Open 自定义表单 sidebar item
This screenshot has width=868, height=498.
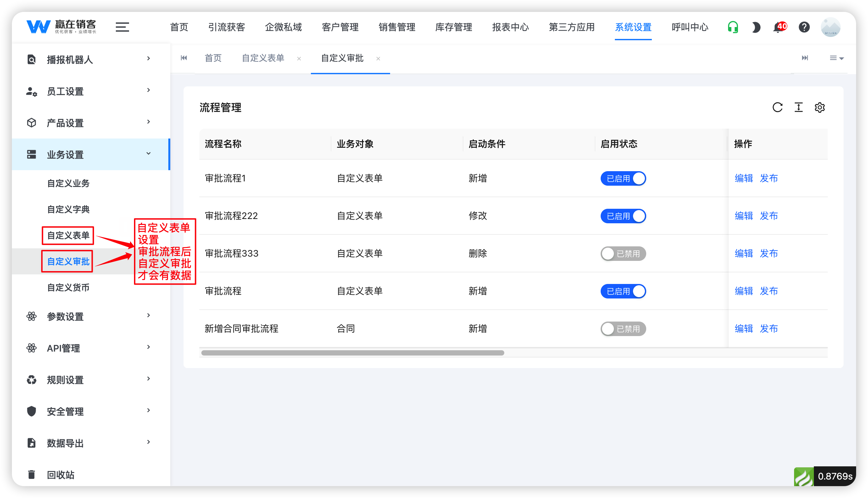coord(68,235)
